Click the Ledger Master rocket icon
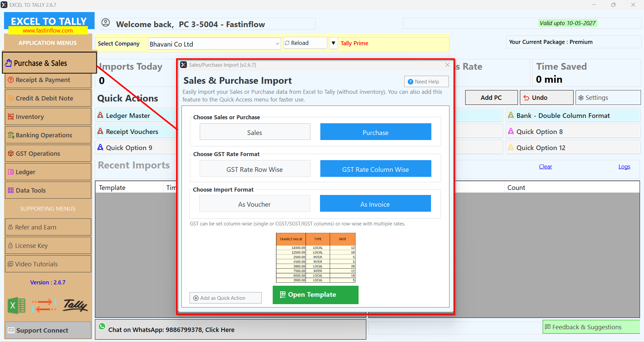Viewport: 644px width, 342px height. [100, 115]
